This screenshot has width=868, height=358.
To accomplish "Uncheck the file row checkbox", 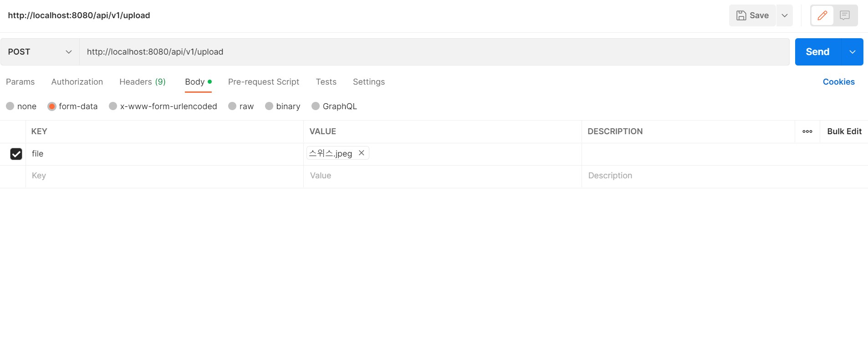I will click(x=16, y=154).
